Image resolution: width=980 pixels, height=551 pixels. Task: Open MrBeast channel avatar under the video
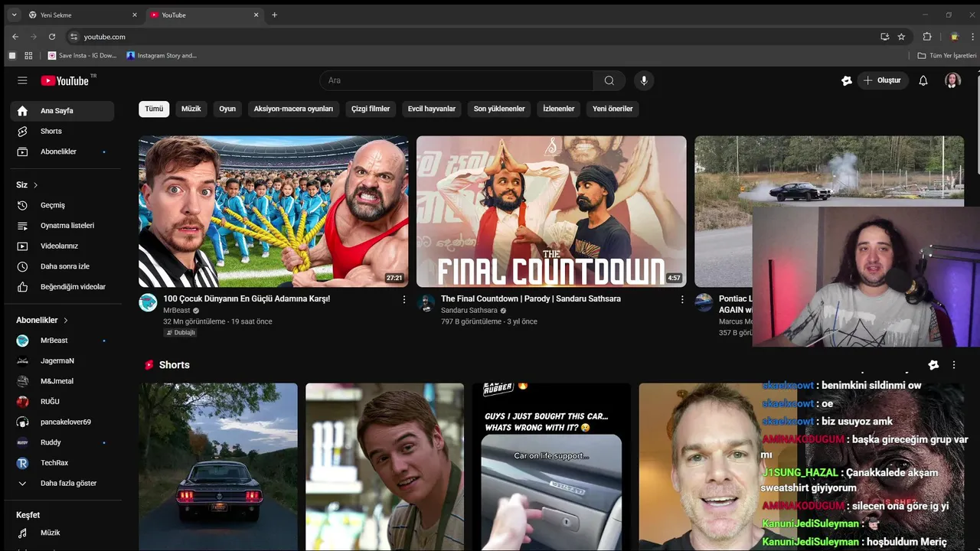pyautogui.click(x=148, y=302)
